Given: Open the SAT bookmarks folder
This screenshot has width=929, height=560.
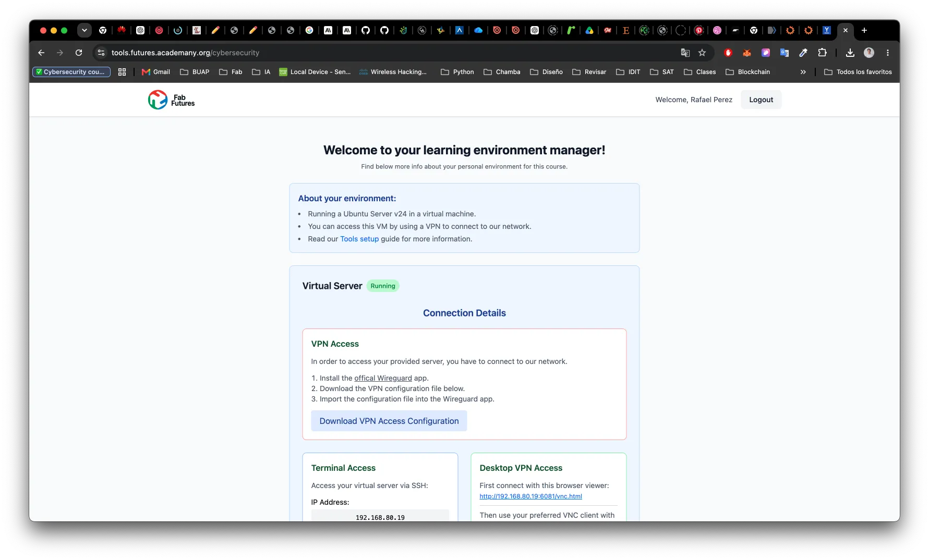Looking at the screenshot, I should point(662,72).
